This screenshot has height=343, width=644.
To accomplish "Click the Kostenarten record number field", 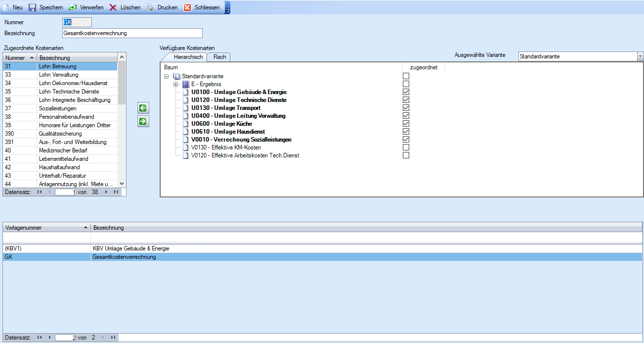I will (65, 192).
